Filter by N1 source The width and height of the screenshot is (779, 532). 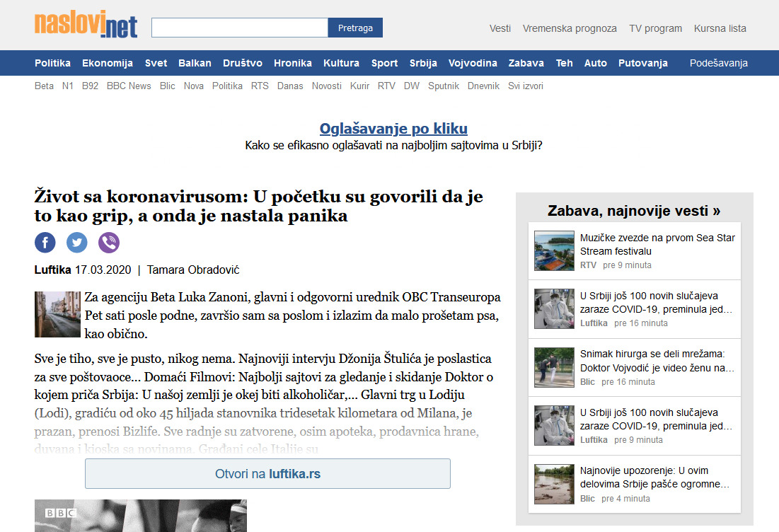point(67,86)
